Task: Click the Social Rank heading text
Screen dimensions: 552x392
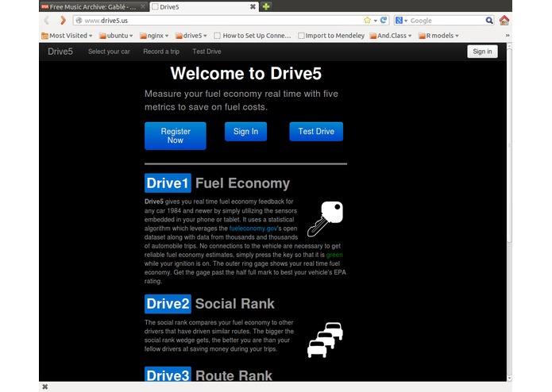Action: click(235, 304)
